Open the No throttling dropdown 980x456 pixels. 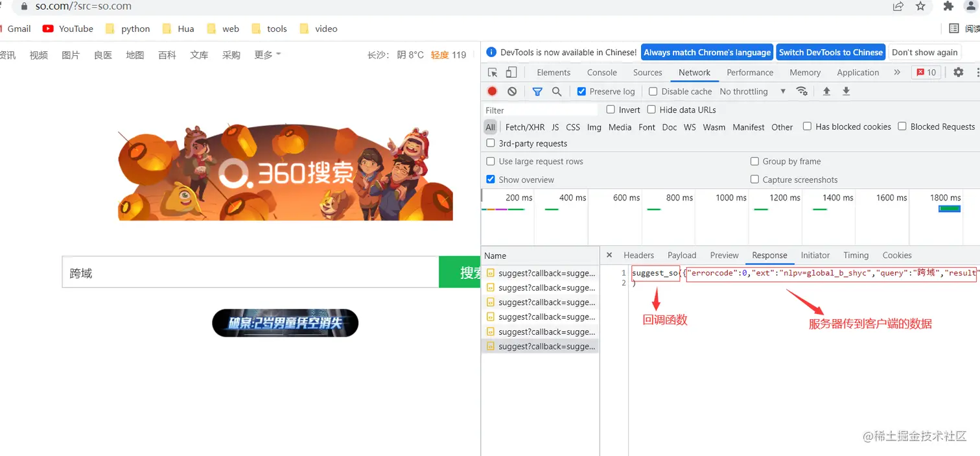752,91
